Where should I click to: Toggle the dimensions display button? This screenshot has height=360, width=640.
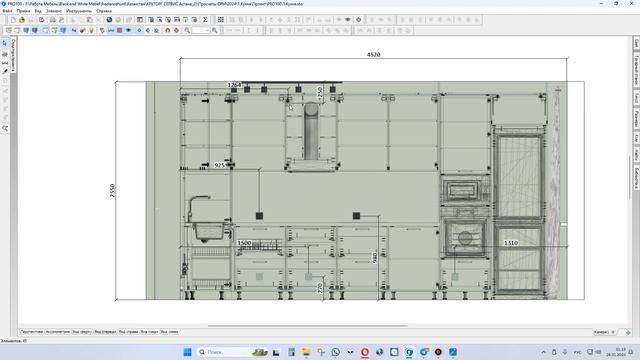tap(111, 30)
